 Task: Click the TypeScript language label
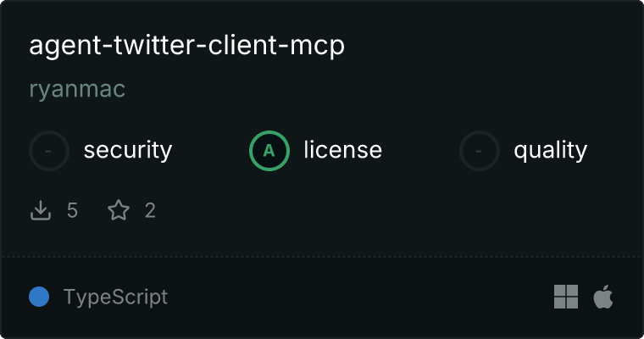pyautogui.click(x=115, y=297)
